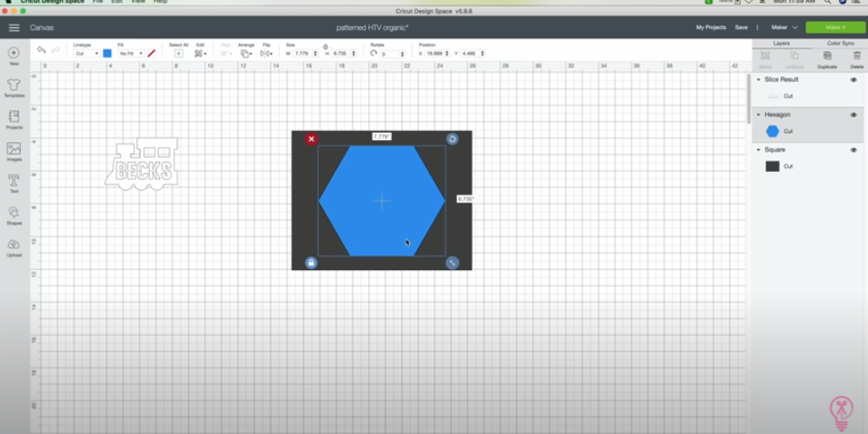Collapse the Slice Result layer group
The height and width of the screenshot is (434, 868).
click(758, 80)
